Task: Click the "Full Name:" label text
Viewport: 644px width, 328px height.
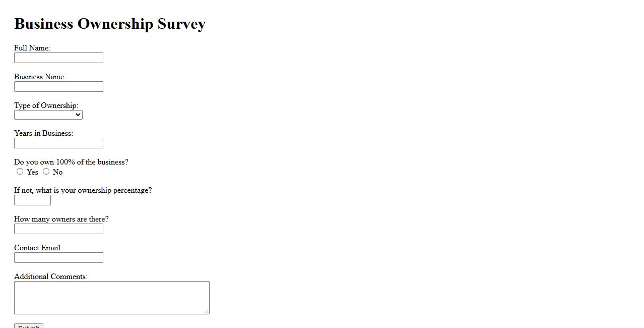Action: pyautogui.click(x=32, y=48)
